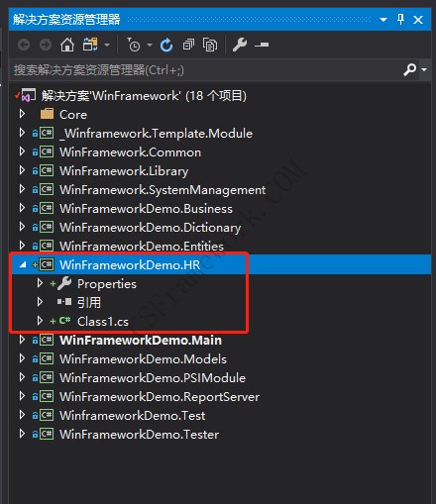Viewport: 436px width, 504px height.
Task: Expand the Core folder node
Action: click(x=22, y=114)
